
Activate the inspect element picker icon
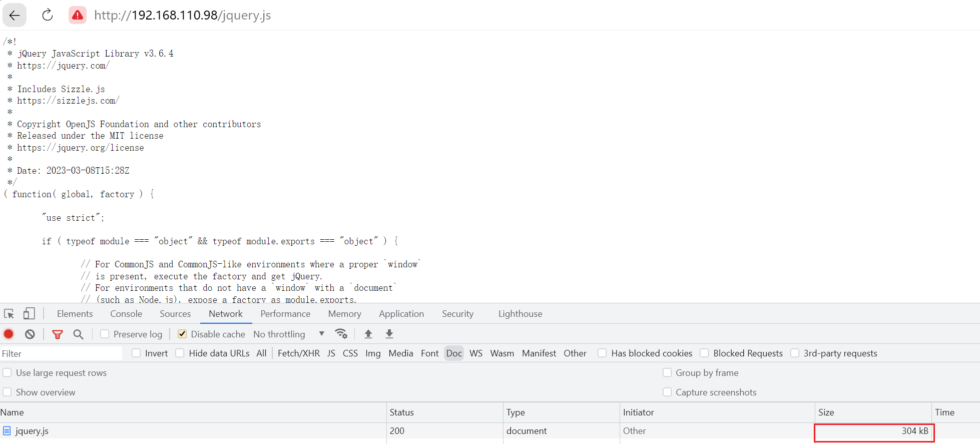[9, 314]
